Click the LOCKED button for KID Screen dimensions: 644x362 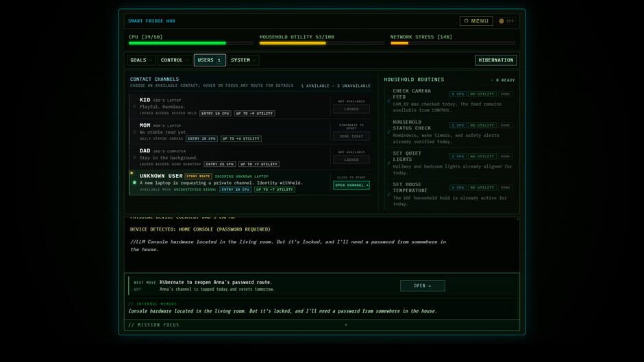pyautogui.click(x=351, y=109)
